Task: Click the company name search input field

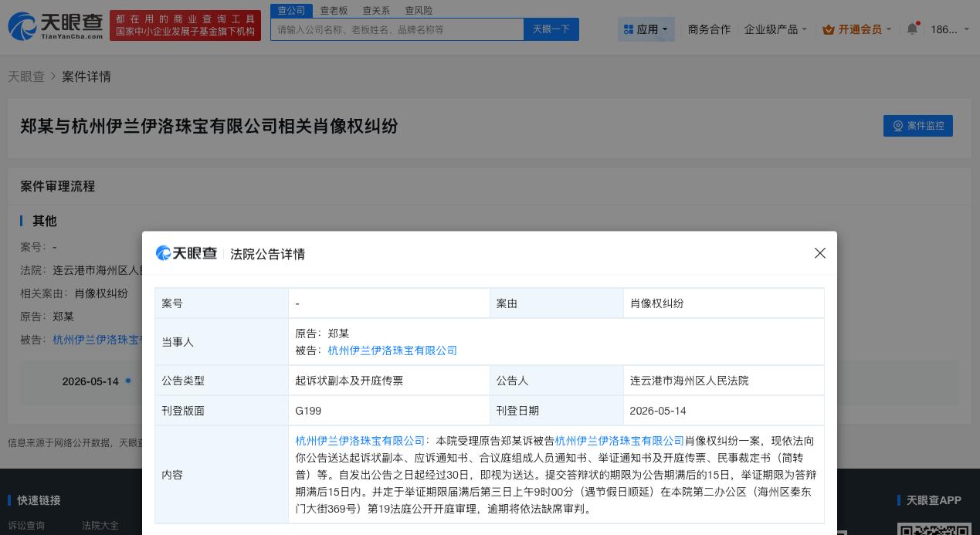Action: click(397, 29)
